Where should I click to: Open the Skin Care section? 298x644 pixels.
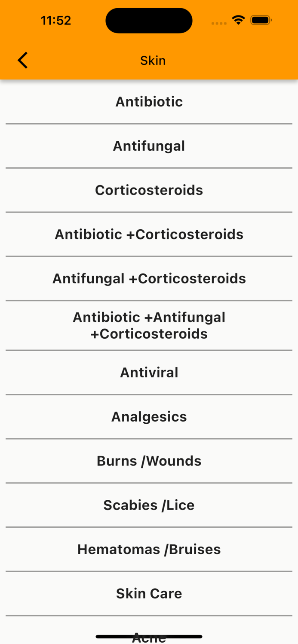pos(149,593)
